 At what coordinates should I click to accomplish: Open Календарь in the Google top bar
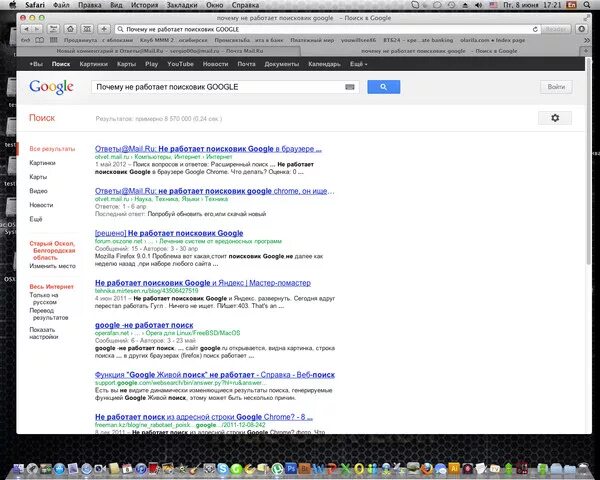coord(324,64)
